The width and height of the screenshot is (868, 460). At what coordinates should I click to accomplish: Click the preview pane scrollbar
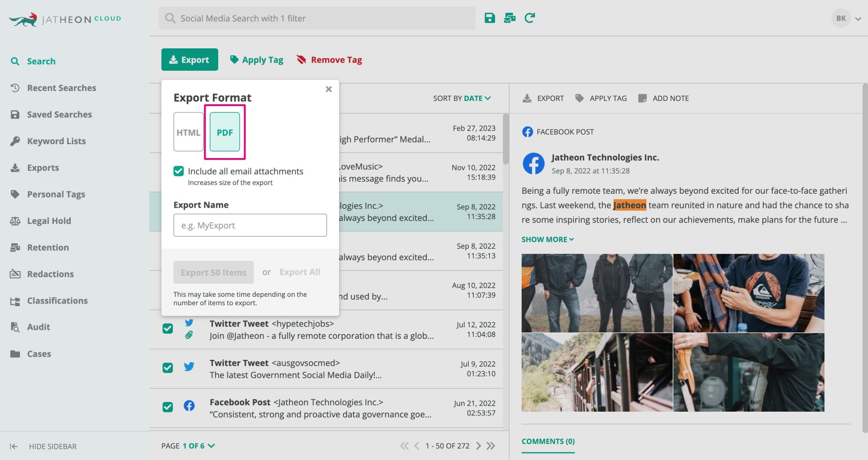coord(865,258)
